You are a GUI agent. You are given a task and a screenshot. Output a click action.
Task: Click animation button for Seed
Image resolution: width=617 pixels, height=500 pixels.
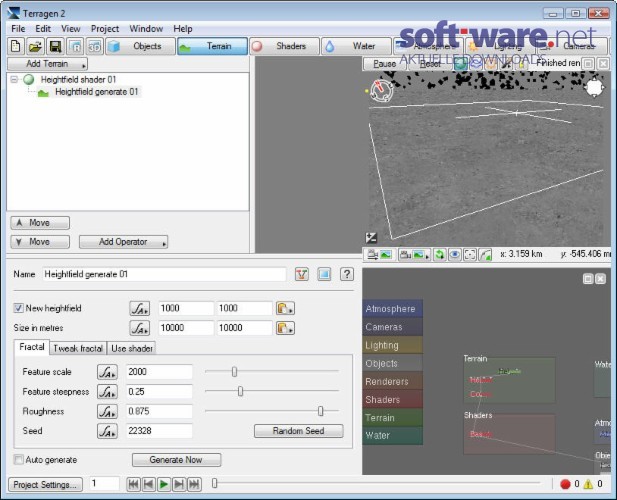click(x=107, y=431)
